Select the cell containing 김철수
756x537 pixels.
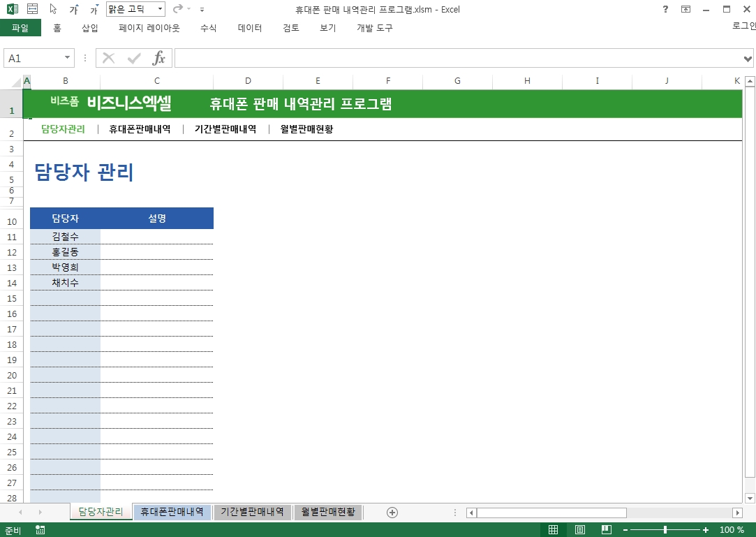[x=65, y=237]
